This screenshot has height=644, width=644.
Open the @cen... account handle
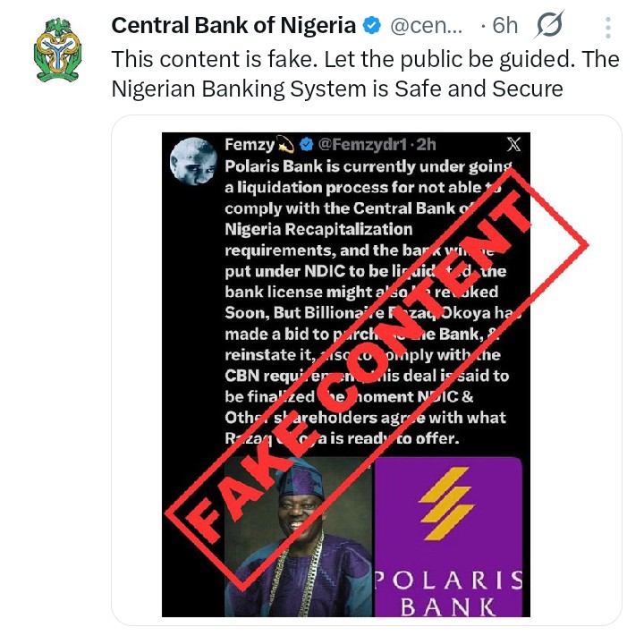tap(427, 26)
